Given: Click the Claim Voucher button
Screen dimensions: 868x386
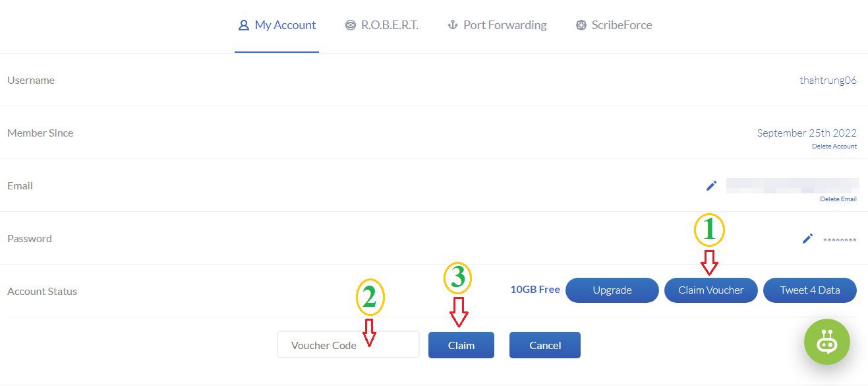Looking at the screenshot, I should 711,290.
